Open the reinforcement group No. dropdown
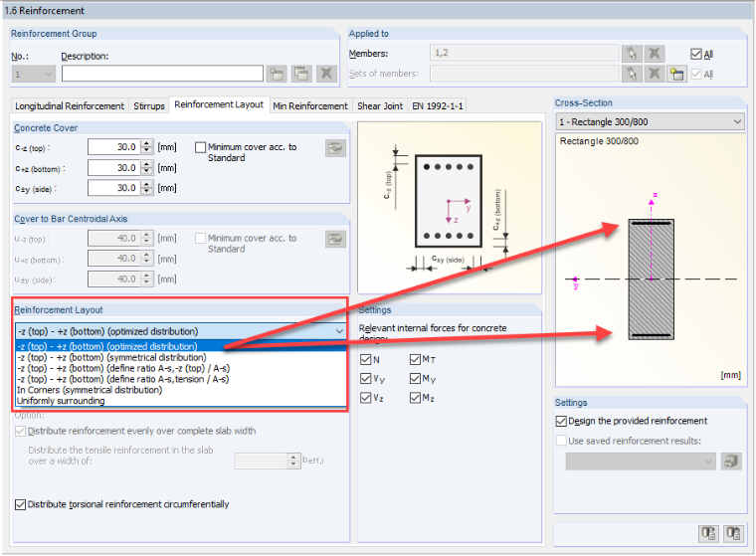 (34, 74)
